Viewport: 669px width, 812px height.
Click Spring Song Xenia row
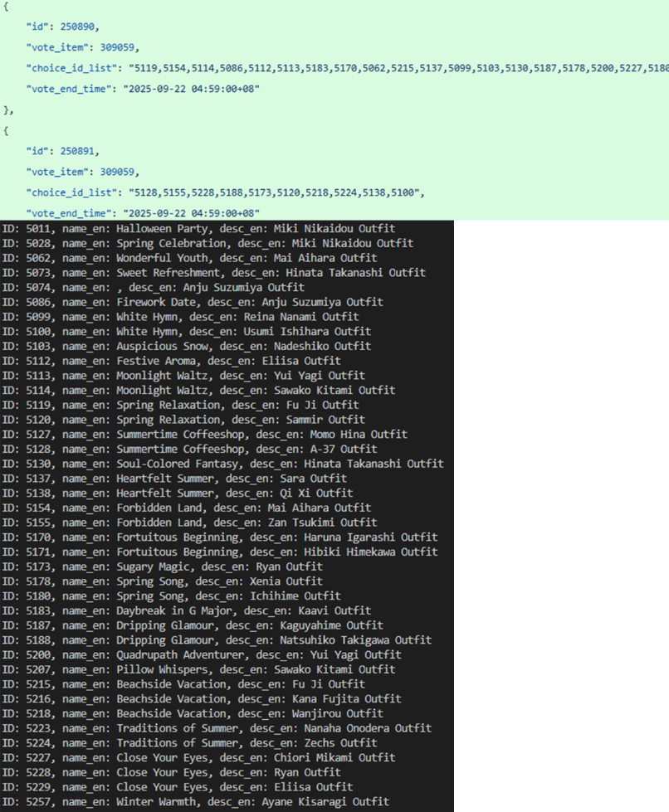coord(163,581)
